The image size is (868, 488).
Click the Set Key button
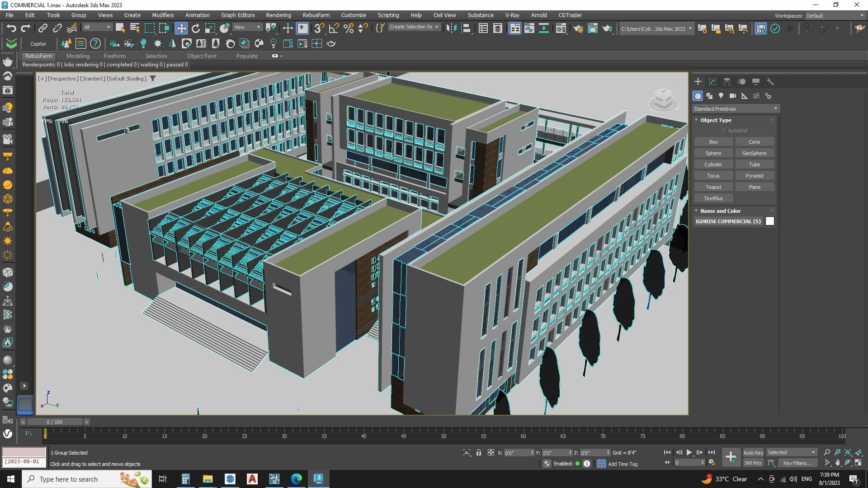753,463
